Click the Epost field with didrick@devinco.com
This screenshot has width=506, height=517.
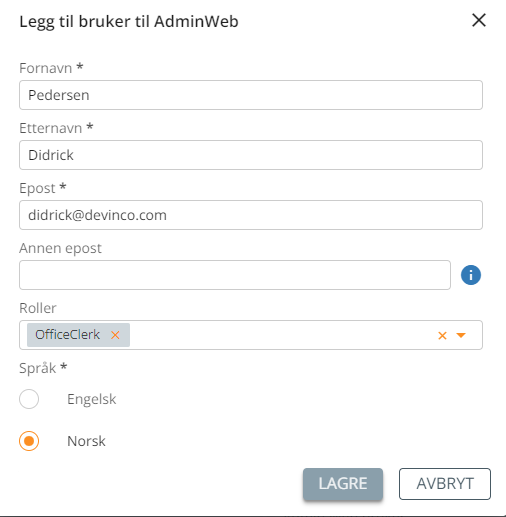pos(251,215)
